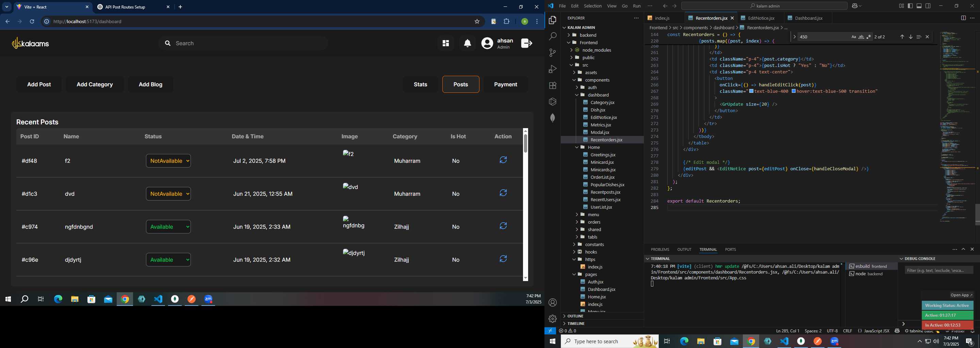Reload the localhost dashboard page in Chrome

[x=32, y=22]
